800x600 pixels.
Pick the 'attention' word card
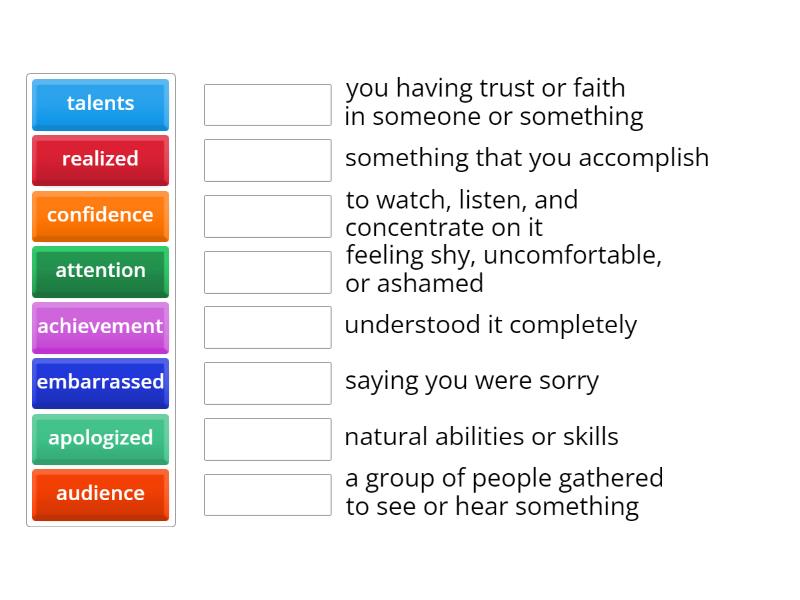100,271
